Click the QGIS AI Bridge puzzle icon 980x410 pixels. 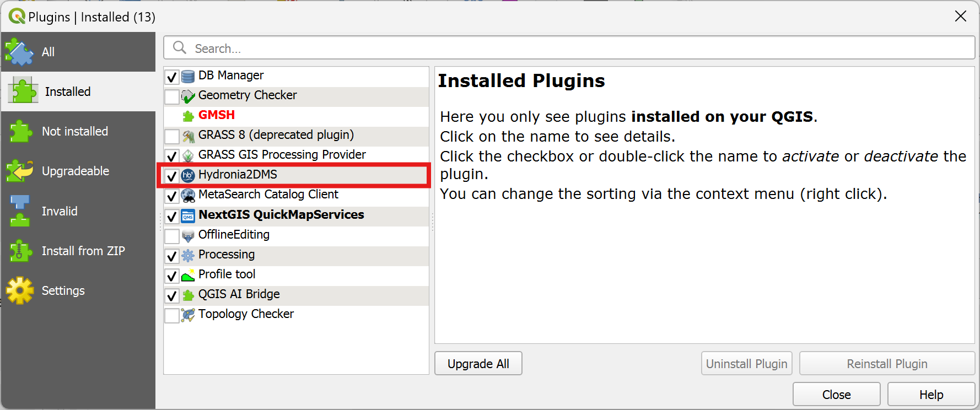click(x=188, y=295)
